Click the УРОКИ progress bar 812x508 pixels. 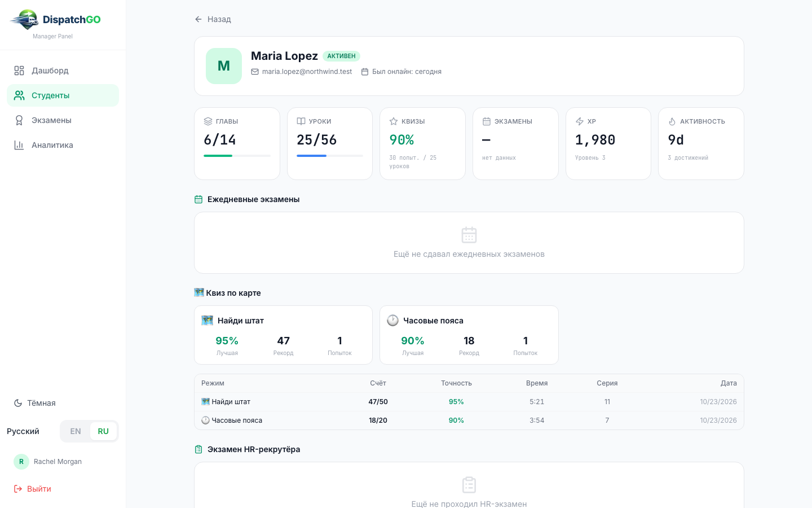pyautogui.click(x=330, y=156)
